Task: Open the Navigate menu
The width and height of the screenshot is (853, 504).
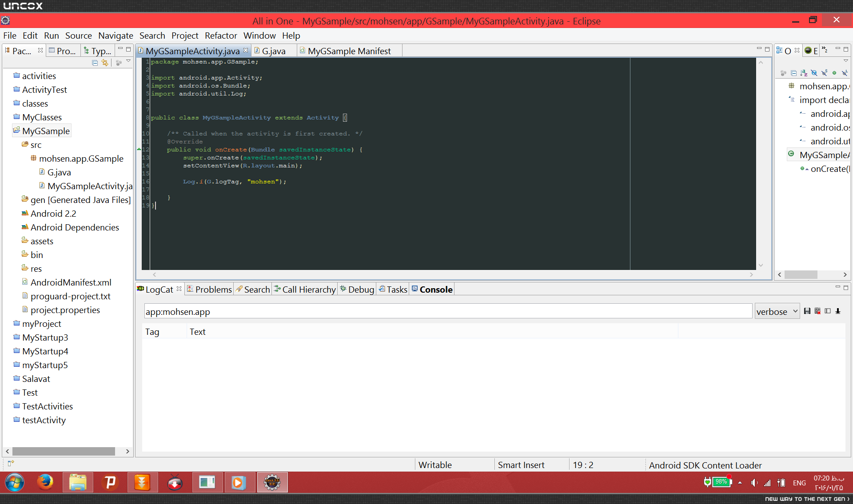Action: [x=116, y=36]
